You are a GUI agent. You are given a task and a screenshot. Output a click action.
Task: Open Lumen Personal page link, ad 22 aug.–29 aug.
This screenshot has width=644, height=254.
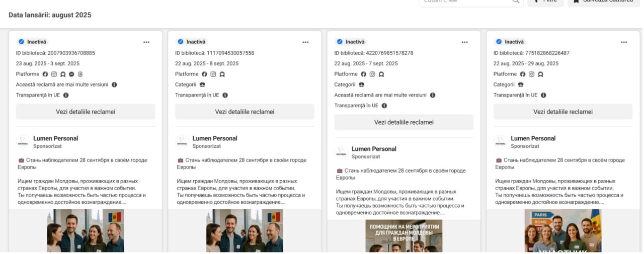(x=533, y=138)
